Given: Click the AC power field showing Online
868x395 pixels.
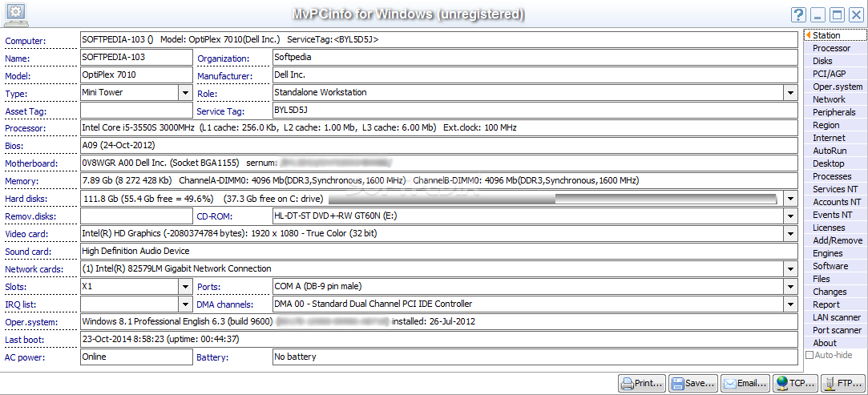Looking at the screenshot, I should pos(136,357).
